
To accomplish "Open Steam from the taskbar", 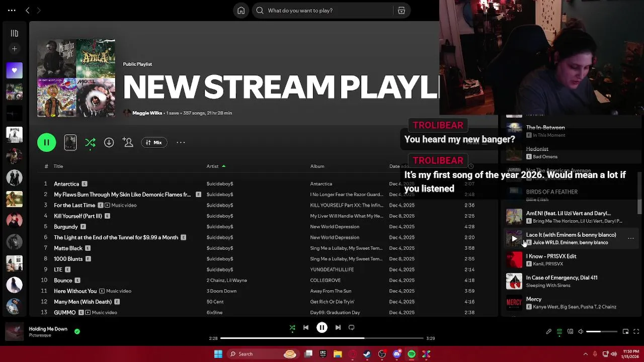I will point(367,354).
